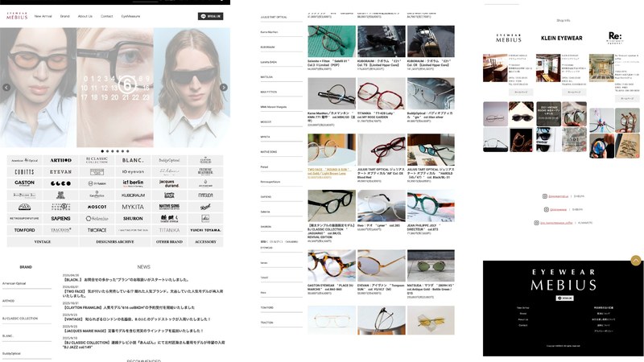The height and width of the screenshot is (362, 644).
Task: Open CLAYTON FRANKLIN news item
Action: click(x=129, y=307)
